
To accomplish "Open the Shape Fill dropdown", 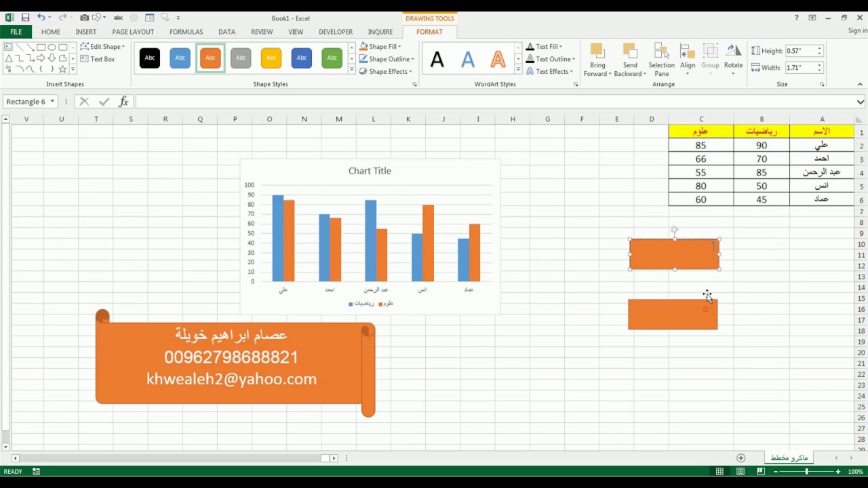I will (x=381, y=47).
